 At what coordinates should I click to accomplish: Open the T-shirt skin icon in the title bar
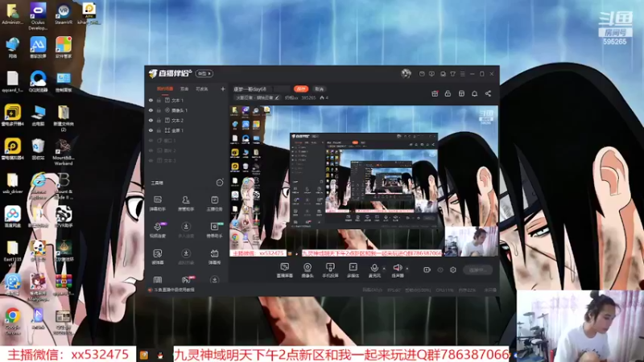coord(452,74)
